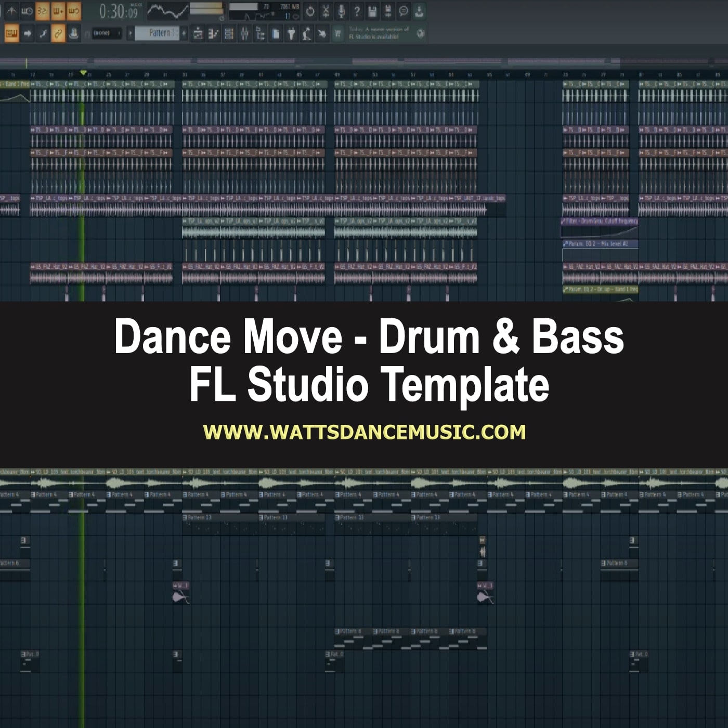Open the Pattern 1 selector
Viewport: 728px width, 728px height.
[158, 33]
